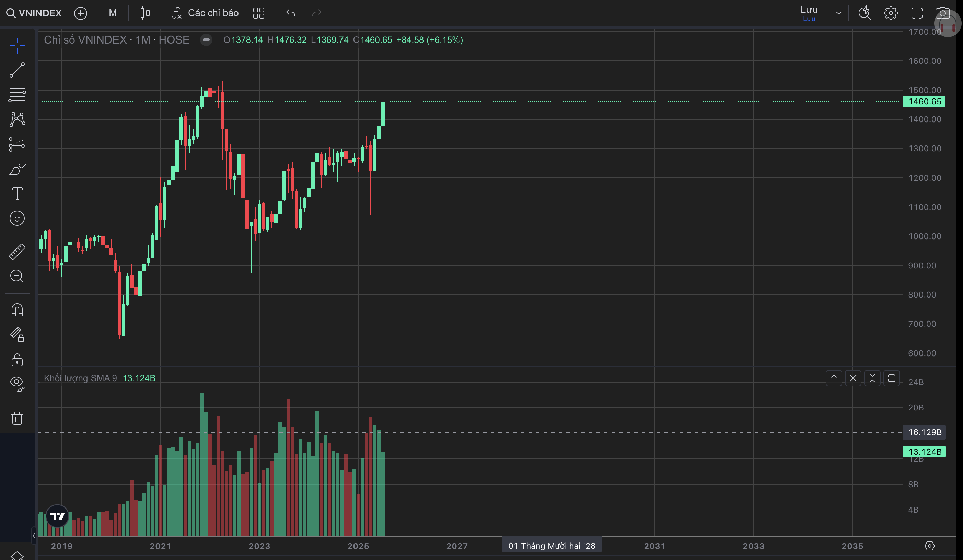This screenshot has width=963, height=560.
Task: Open time axis settings icon at bottom right
Action: (929, 546)
